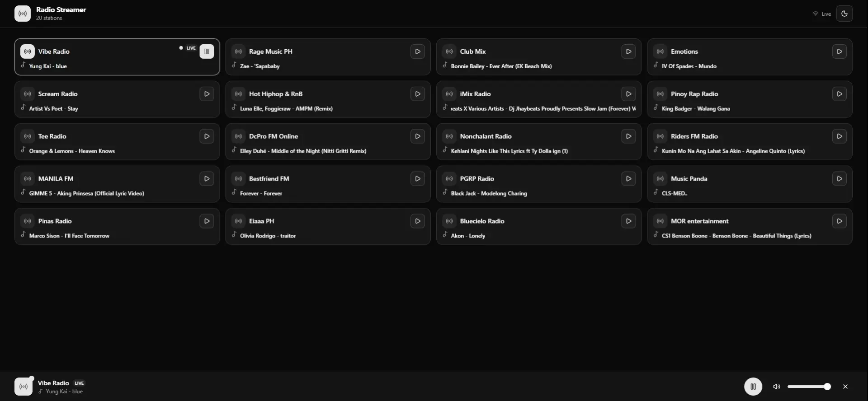This screenshot has width=868, height=401.
Task: Play the Rage Music PH station
Action: click(x=417, y=51)
